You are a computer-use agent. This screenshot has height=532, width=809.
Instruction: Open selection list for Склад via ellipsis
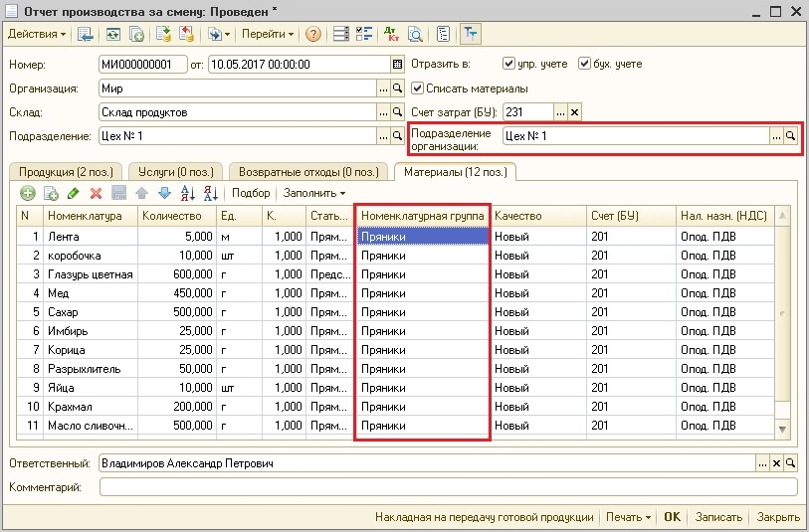(383, 112)
